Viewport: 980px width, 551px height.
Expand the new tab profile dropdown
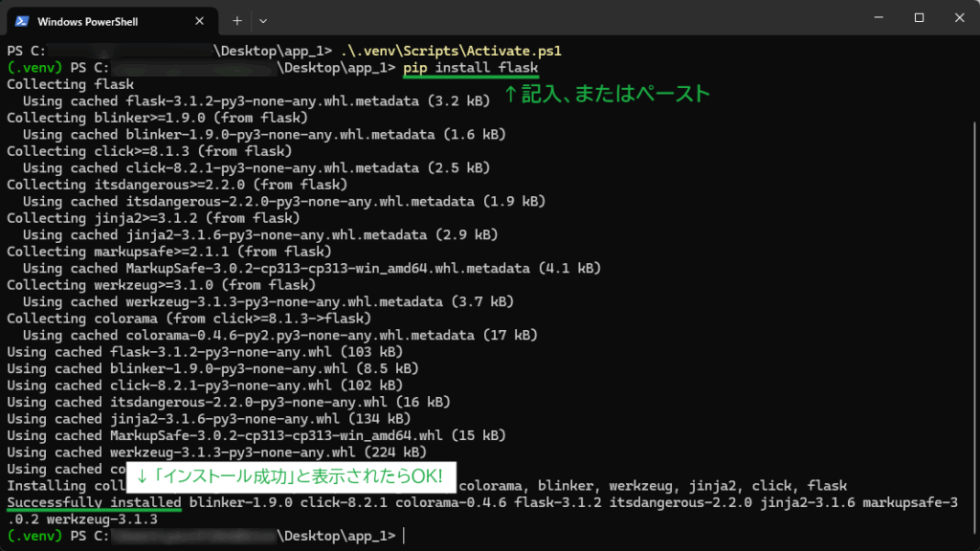263,21
